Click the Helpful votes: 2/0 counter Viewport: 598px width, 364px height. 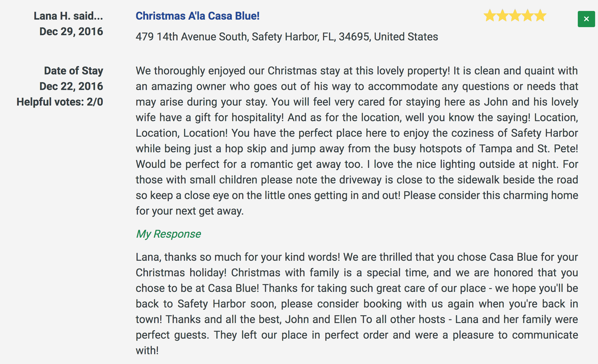60,102
